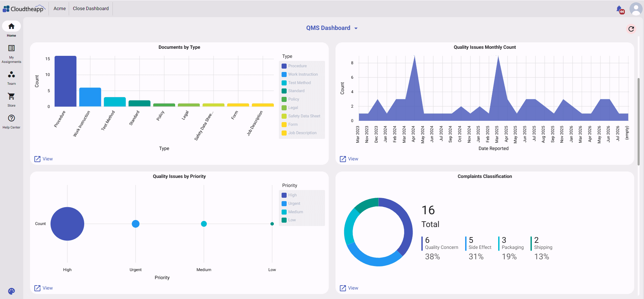644x299 pixels.
Task: Click the dashboard vertical scrollbar
Action: point(638,122)
